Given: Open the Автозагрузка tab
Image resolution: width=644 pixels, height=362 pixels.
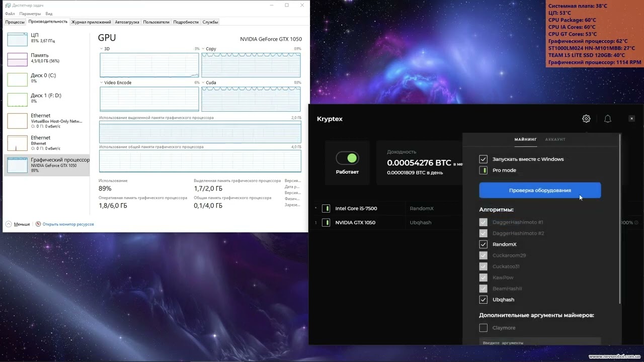Looking at the screenshot, I should click(127, 22).
